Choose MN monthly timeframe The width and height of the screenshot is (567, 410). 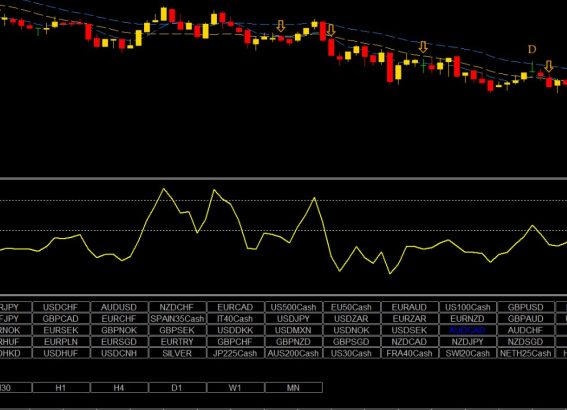294,388
